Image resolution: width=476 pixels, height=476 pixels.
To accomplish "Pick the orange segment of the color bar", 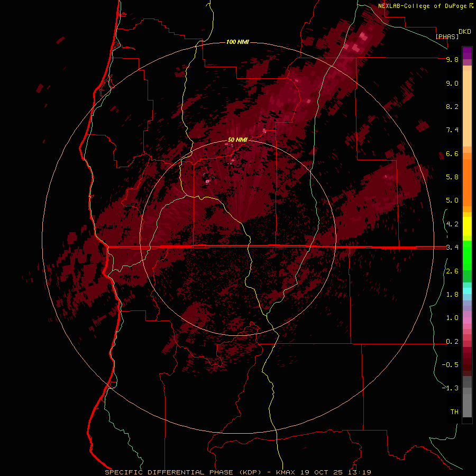I will point(467,182).
